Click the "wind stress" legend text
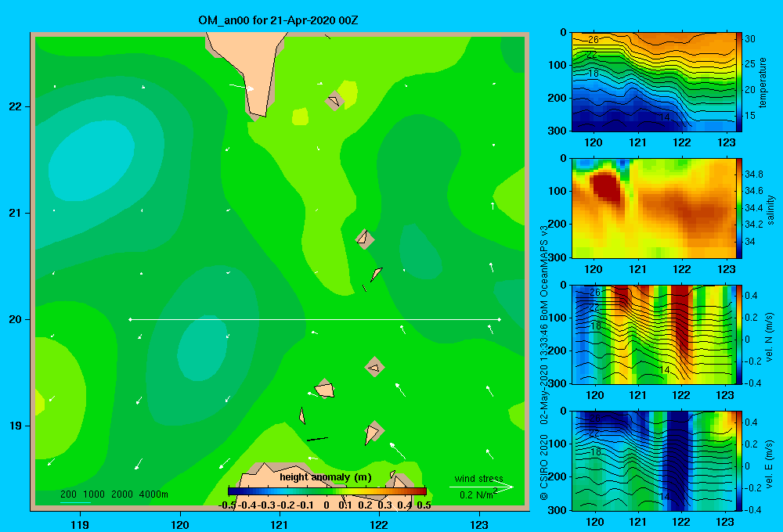 pos(479,478)
